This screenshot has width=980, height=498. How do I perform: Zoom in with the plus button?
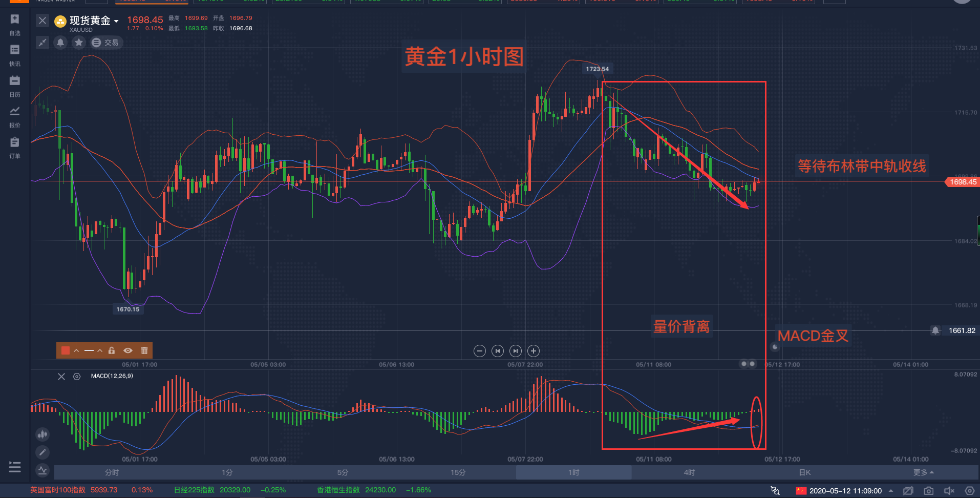[x=533, y=351]
